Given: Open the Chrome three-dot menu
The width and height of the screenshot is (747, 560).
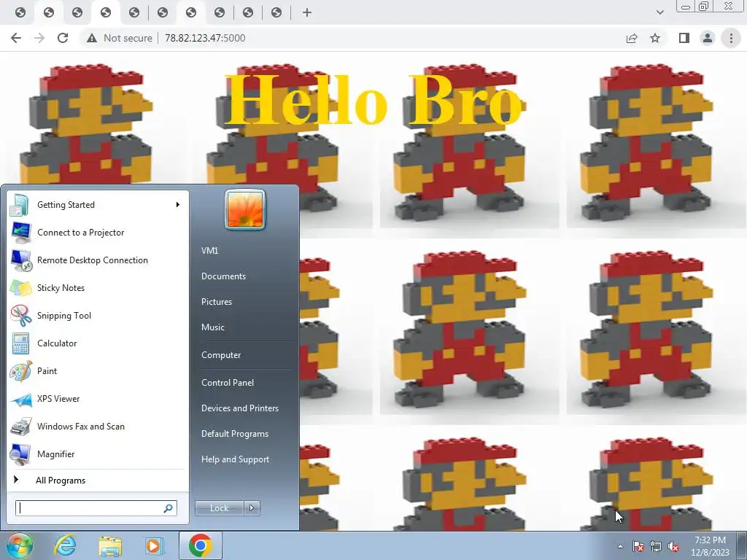Looking at the screenshot, I should [x=731, y=38].
